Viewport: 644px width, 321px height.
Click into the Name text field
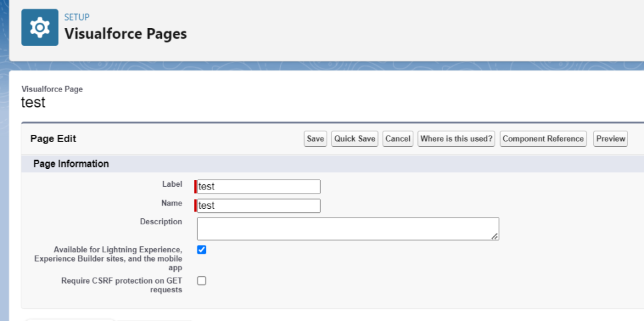pos(259,206)
